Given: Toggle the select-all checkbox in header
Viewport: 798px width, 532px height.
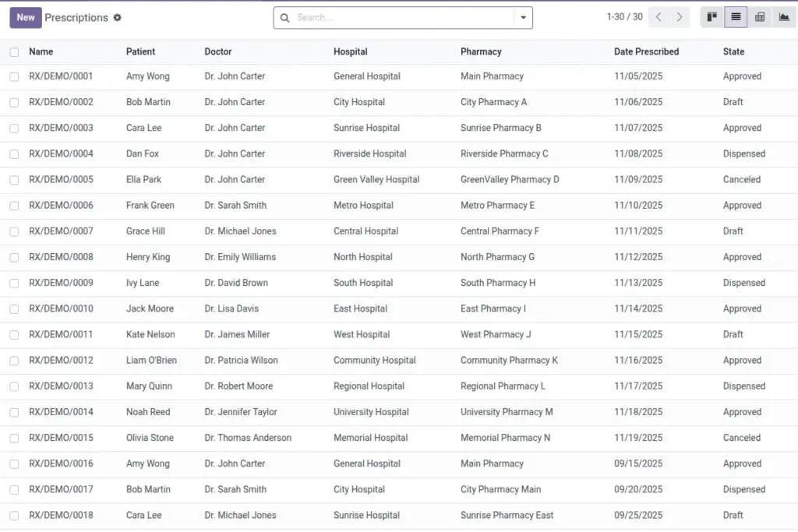Looking at the screenshot, I should [x=14, y=52].
